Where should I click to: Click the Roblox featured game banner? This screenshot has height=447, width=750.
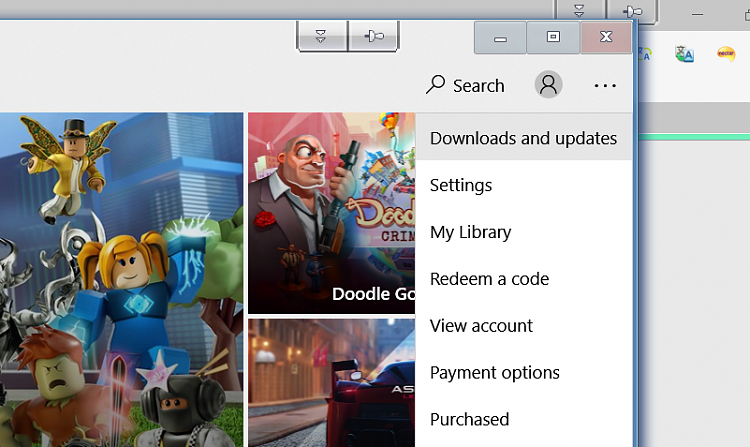(x=121, y=280)
